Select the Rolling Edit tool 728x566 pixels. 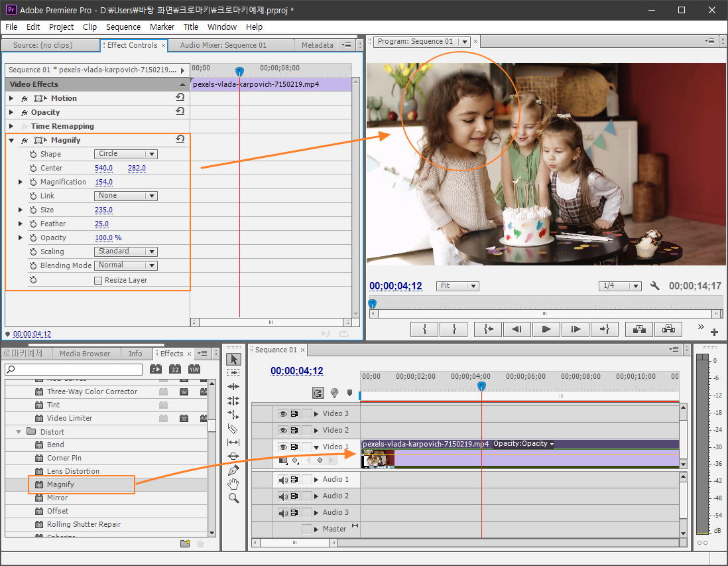pyautogui.click(x=233, y=401)
